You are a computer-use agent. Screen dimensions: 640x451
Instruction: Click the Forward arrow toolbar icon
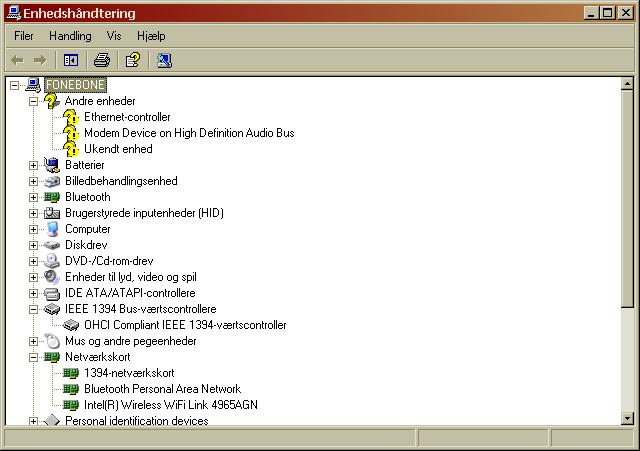coord(40,60)
